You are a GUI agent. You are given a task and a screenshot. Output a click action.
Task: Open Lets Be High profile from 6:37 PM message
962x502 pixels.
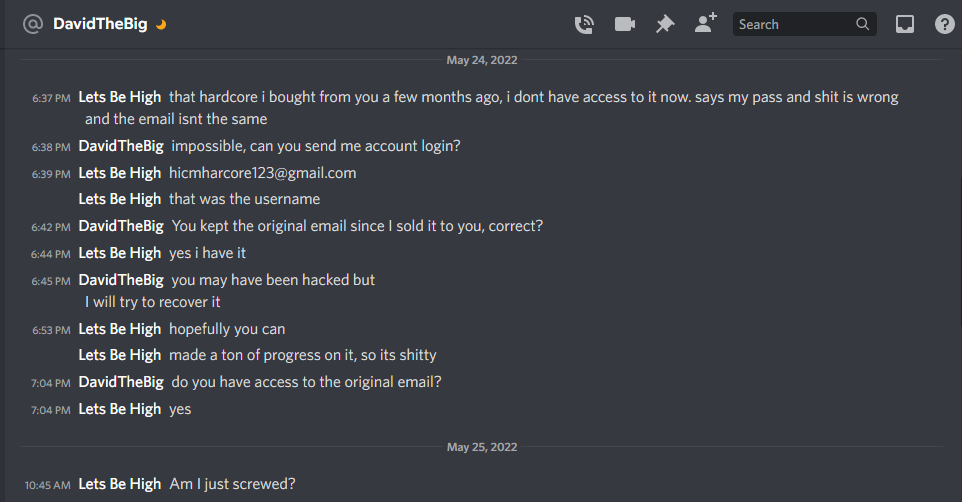(119, 97)
